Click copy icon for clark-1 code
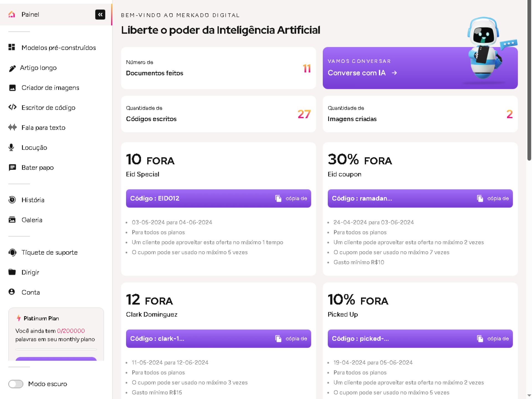This screenshot has width=532, height=399. coord(278,339)
